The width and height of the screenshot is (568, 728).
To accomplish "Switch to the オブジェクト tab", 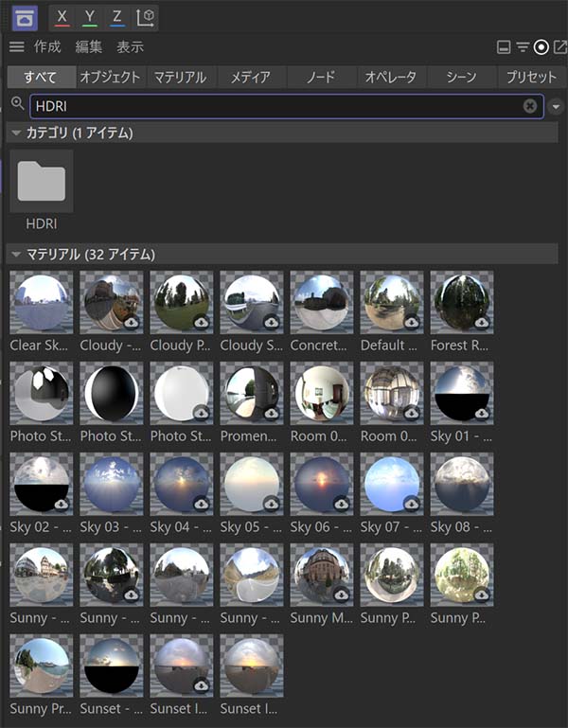I will tap(111, 77).
